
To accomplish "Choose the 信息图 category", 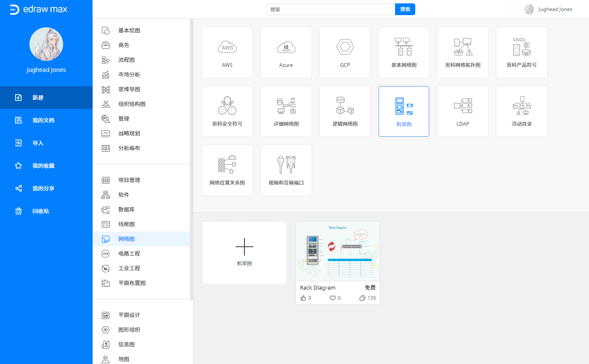I will pos(141,344).
